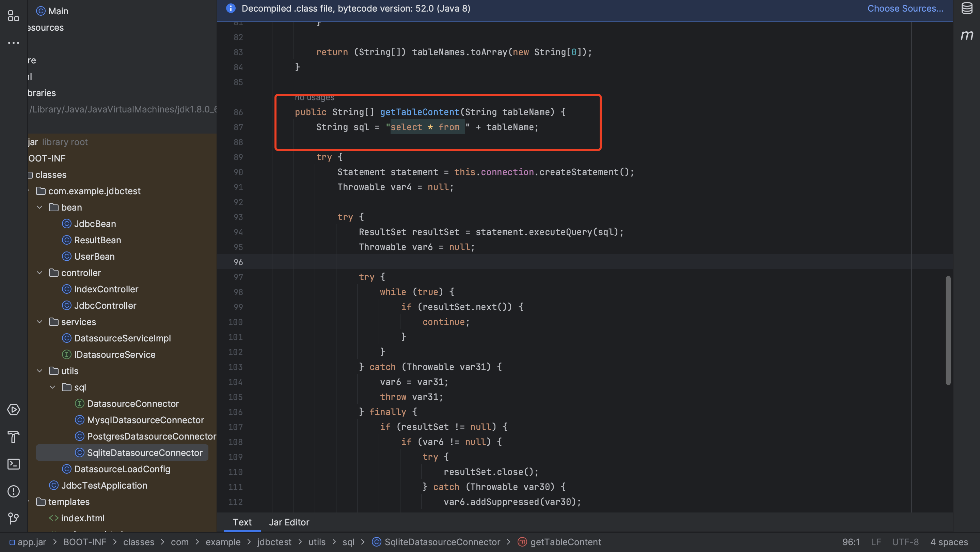Click the app.jar archive icon in breadcrumb
Image resolution: width=980 pixels, height=552 pixels.
tap(12, 542)
